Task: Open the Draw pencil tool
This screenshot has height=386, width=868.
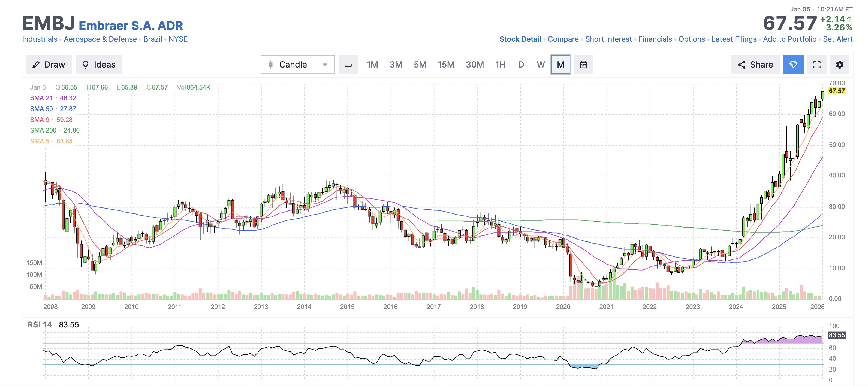Action: tap(49, 65)
